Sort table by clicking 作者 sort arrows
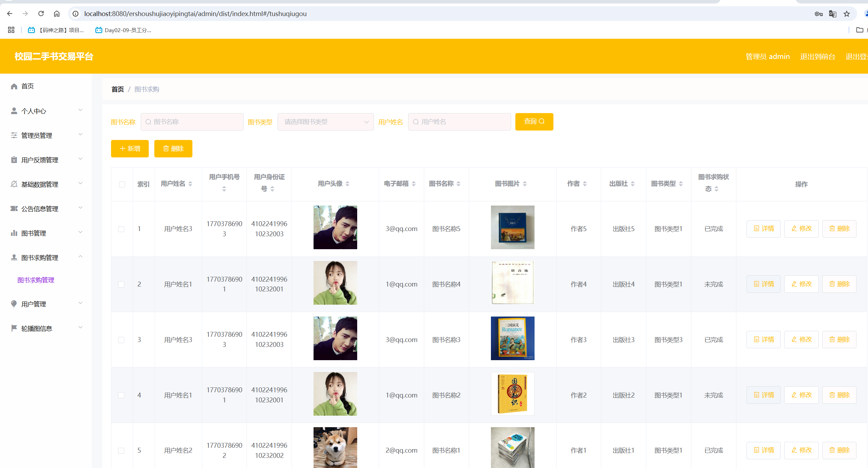The image size is (868, 468). tap(584, 184)
